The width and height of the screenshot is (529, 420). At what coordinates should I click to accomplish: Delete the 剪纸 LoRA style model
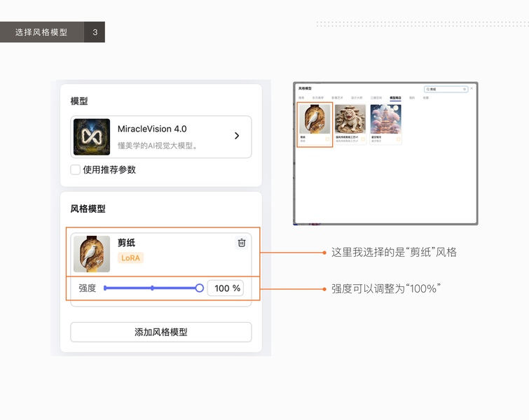242,243
